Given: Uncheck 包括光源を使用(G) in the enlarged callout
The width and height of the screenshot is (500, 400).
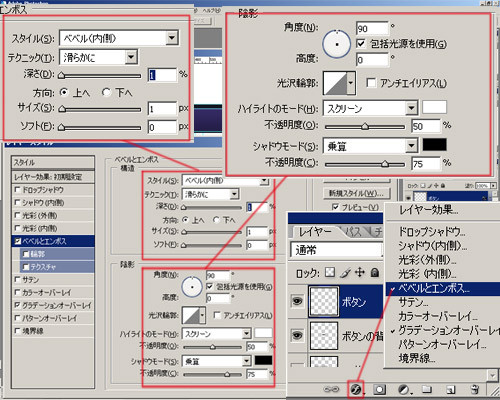Looking at the screenshot, I should [x=361, y=44].
